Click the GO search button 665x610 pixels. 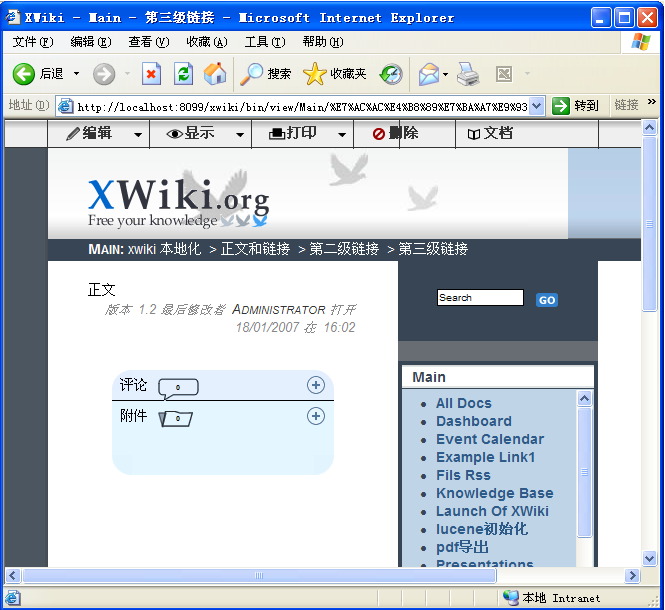(x=547, y=300)
